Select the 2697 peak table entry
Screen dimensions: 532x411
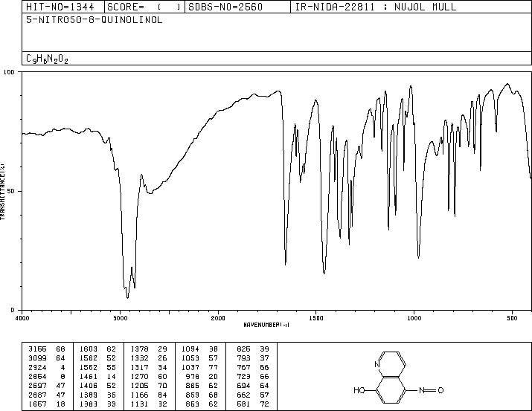coord(47,386)
